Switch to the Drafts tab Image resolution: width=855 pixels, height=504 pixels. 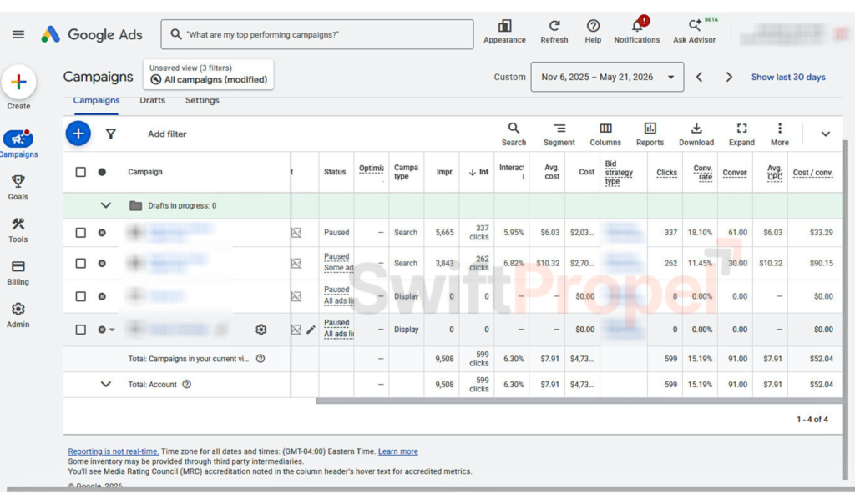point(152,100)
